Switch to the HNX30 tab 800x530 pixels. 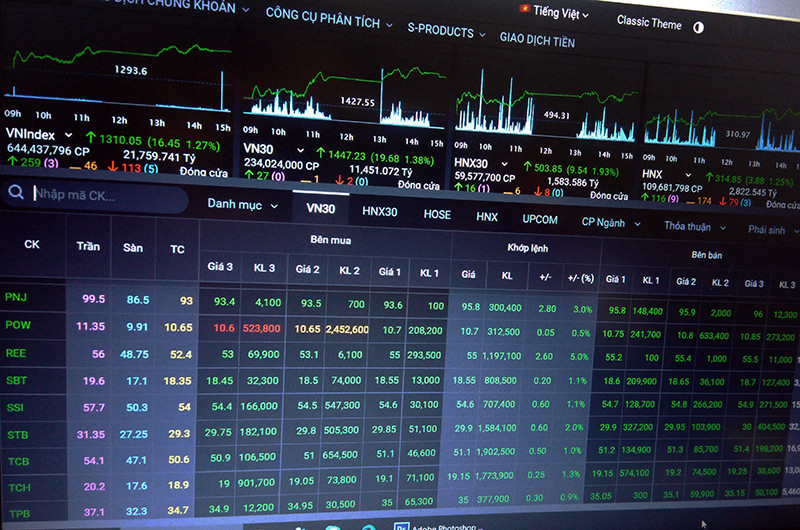click(x=379, y=211)
